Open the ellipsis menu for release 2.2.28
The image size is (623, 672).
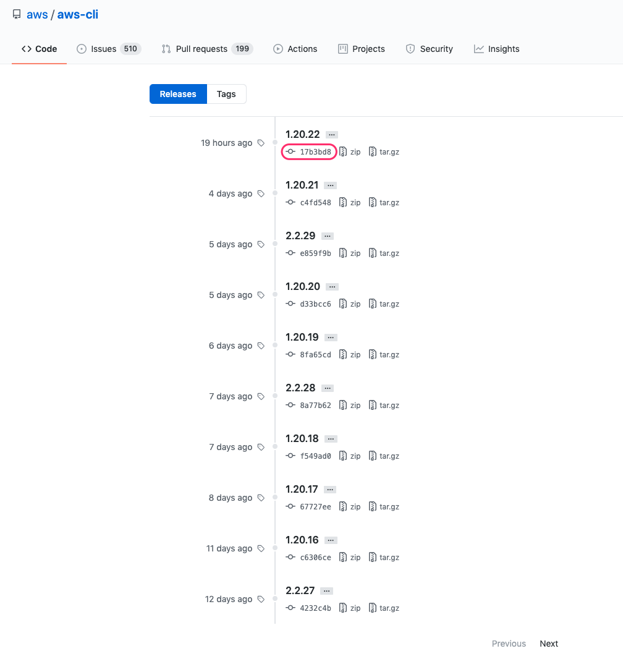pos(328,388)
